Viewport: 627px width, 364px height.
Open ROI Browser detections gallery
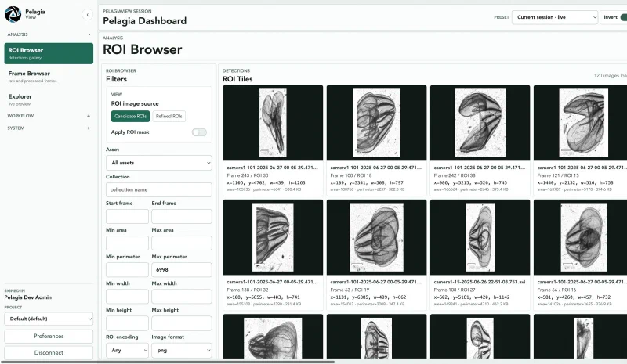pyautogui.click(x=49, y=53)
